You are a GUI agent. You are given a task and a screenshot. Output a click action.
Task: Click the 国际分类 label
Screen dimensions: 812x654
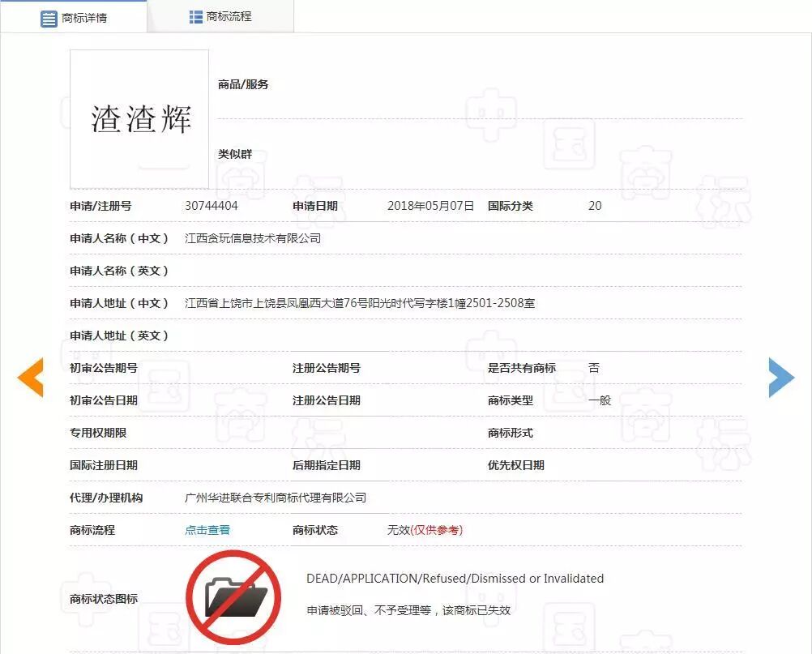point(510,206)
